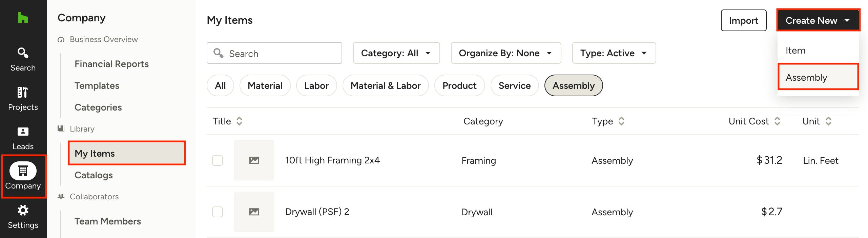Select the Assembly filter chip
Viewport: 868px width, 238px height.
573,85
